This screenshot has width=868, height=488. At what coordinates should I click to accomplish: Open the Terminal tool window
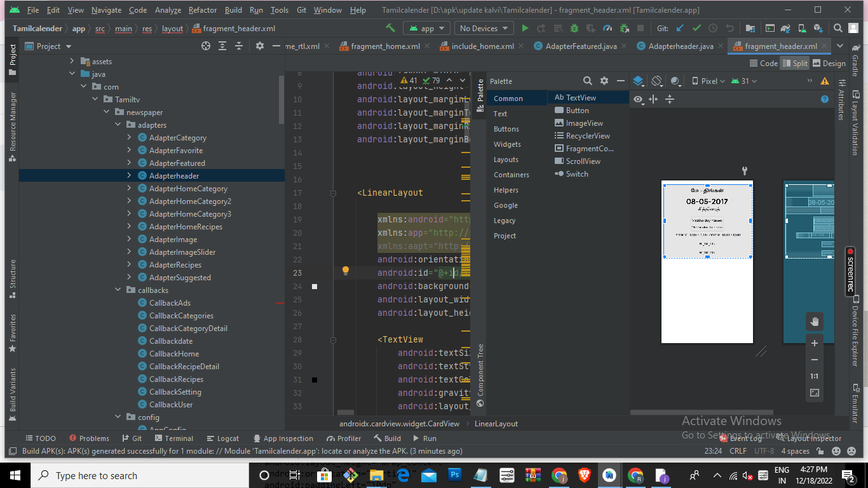pos(173,438)
